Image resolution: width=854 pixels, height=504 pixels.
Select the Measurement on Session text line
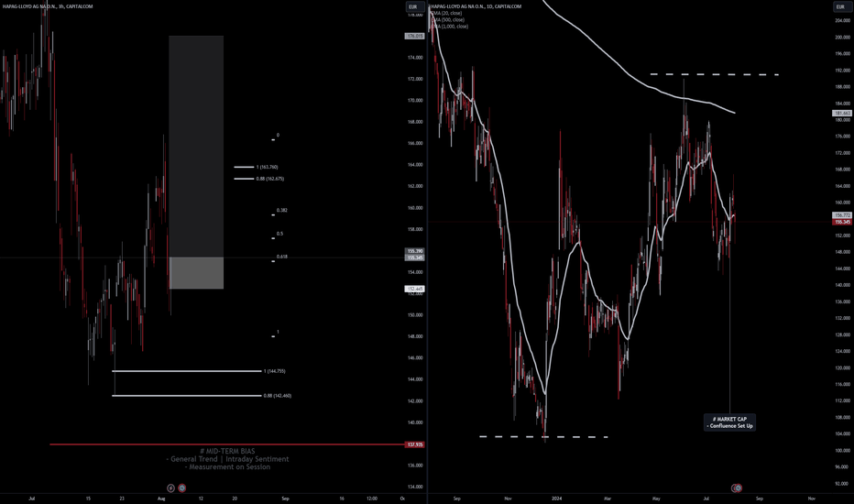pyautogui.click(x=227, y=467)
